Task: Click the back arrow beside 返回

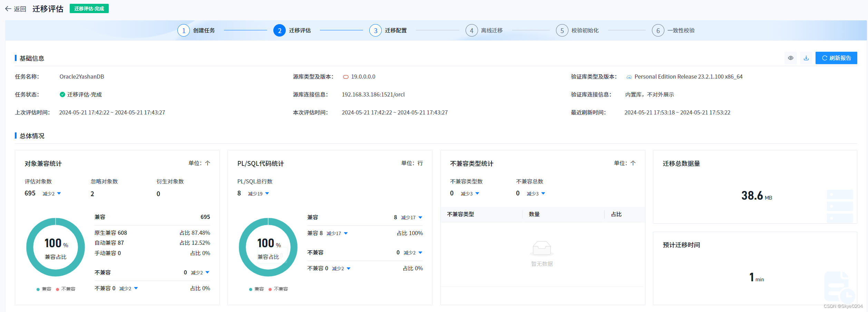Action: (x=8, y=9)
